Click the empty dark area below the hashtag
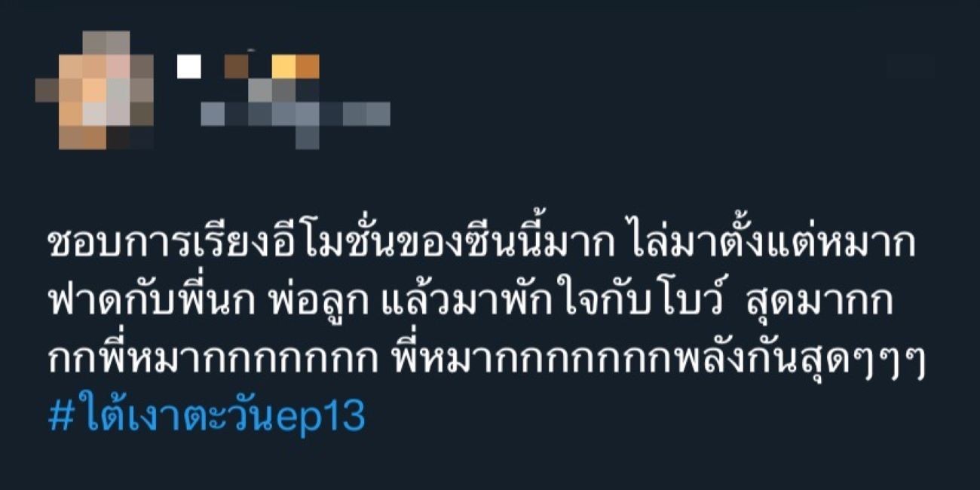This screenshot has width=980, height=490. pyautogui.click(x=490, y=464)
